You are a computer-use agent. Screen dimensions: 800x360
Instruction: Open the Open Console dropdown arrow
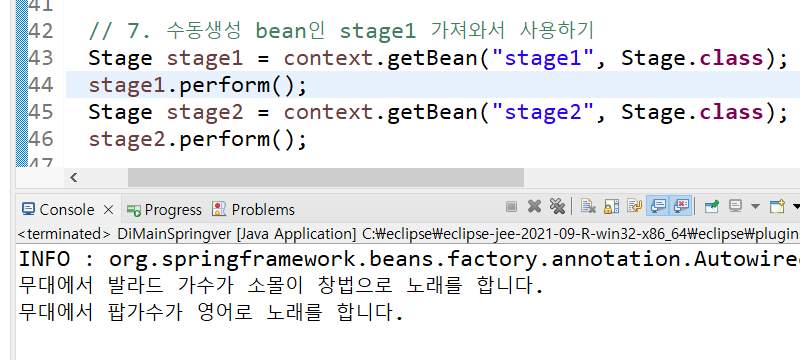point(796,207)
